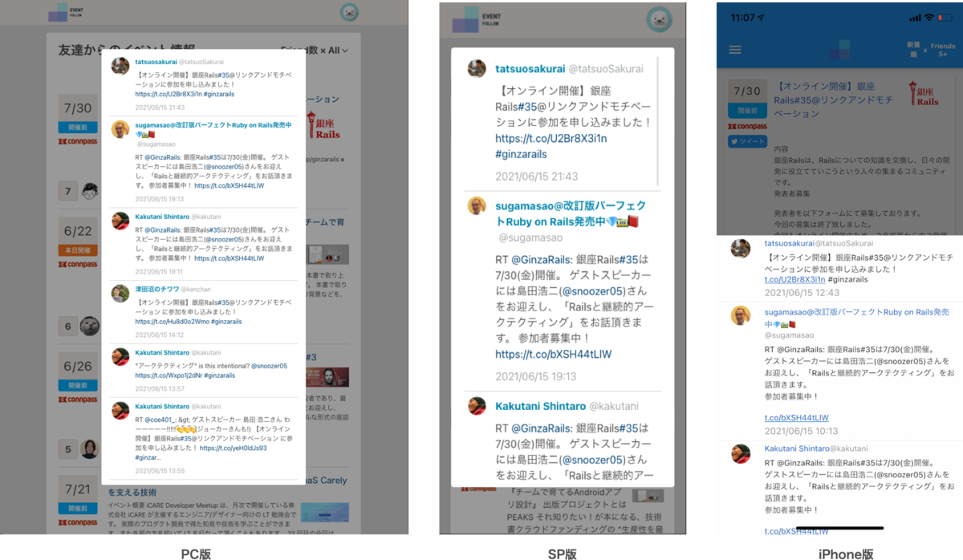Screen dimensions: 963x560
Task: Click 津田沼のチワワ avatar in PC版 popup
Action: [120, 293]
